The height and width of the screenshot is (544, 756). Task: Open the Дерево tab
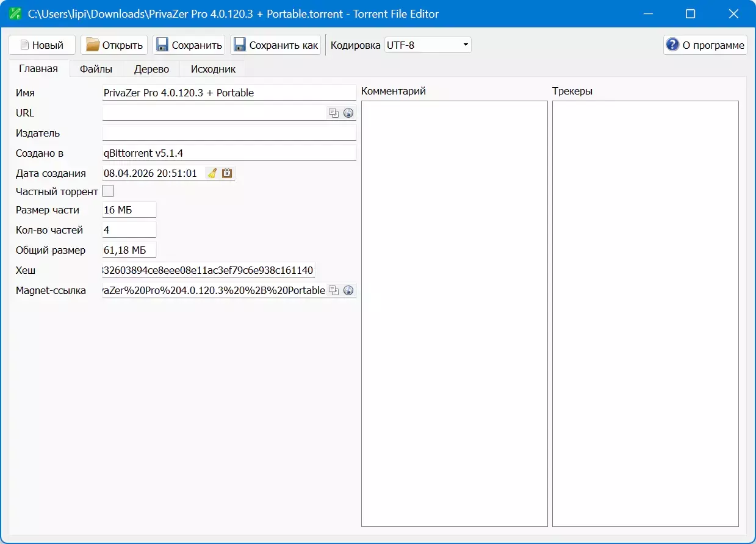(x=151, y=69)
